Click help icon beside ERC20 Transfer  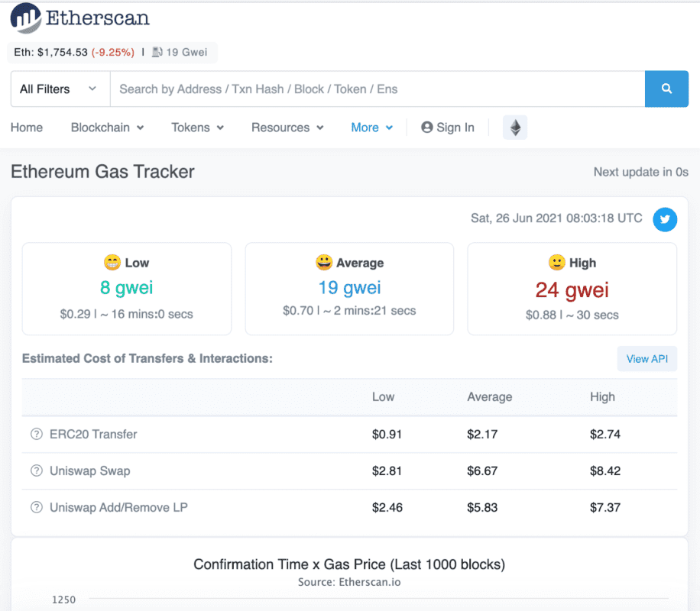(x=36, y=434)
